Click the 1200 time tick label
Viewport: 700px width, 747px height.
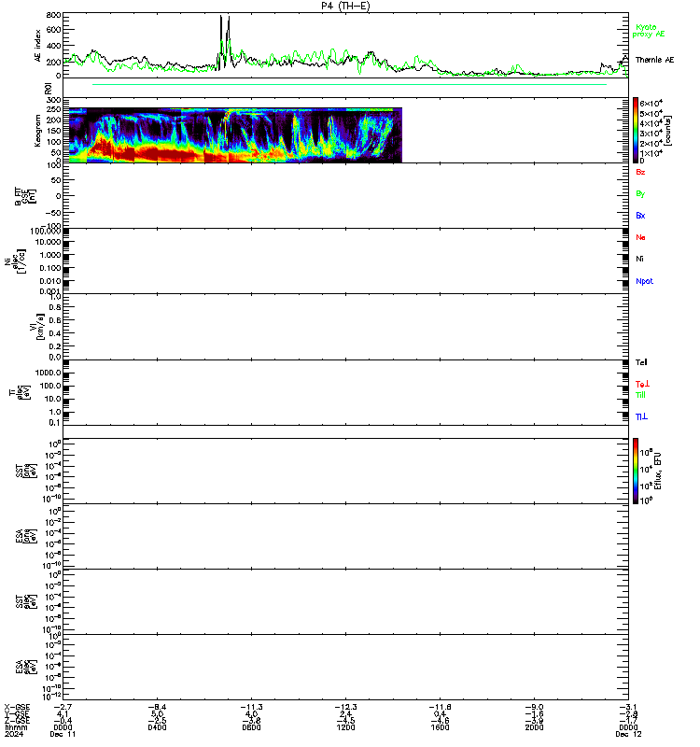pos(345,727)
